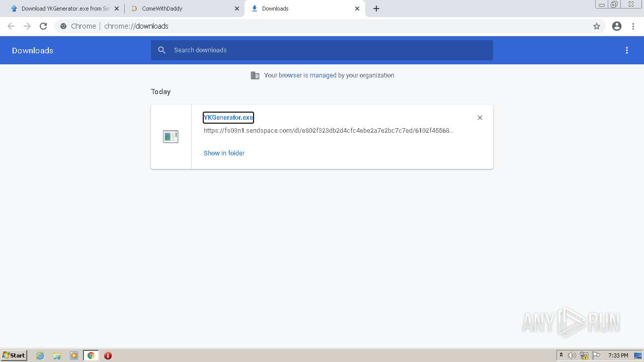Click the Chrome taskbar icon
The image size is (644, 362).
(91, 355)
